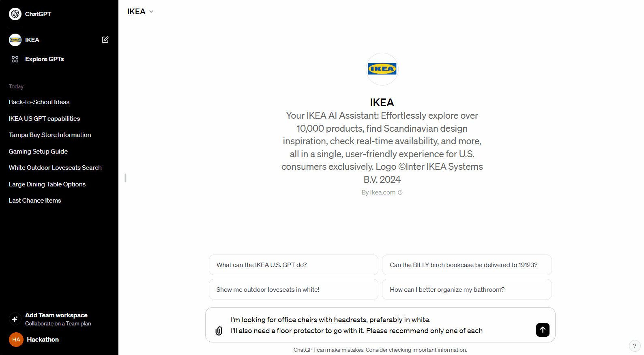Click the info icon beside ikea.com
Image resolution: width=644 pixels, height=355 pixels.
400,192
